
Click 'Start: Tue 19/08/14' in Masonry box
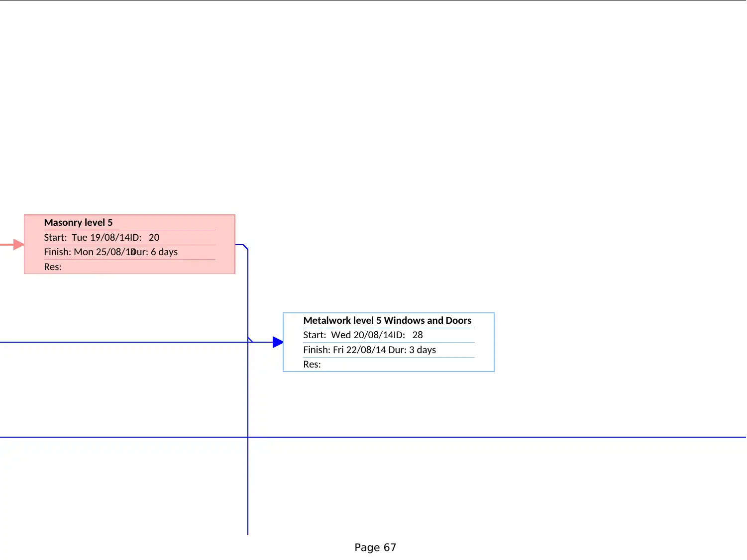click(x=87, y=237)
